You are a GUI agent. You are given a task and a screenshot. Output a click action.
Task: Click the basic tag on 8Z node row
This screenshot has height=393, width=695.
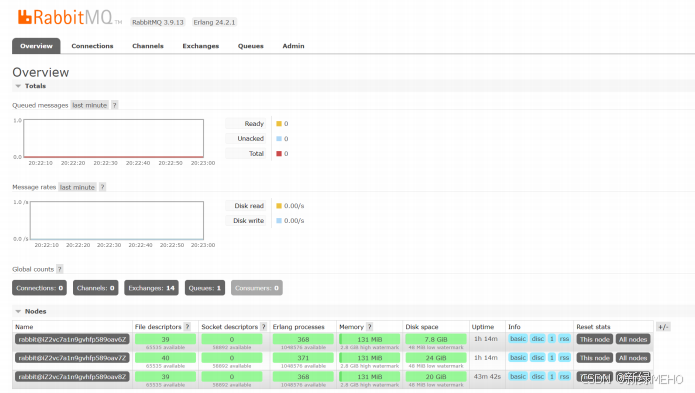(x=518, y=377)
